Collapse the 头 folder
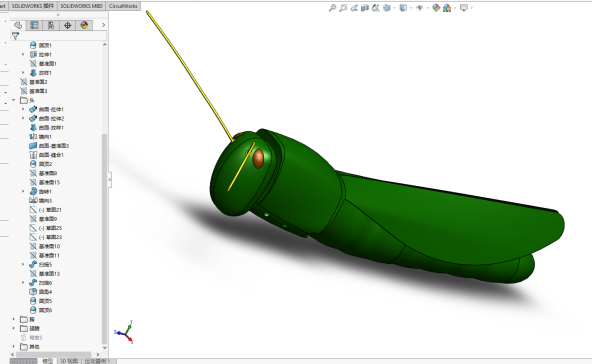This screenshot has height=364, width=592. (x=14, y=100)
